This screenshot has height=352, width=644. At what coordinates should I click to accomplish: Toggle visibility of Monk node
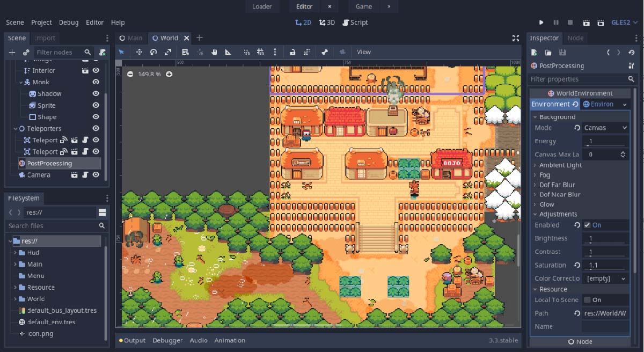[x=96, y=82]
